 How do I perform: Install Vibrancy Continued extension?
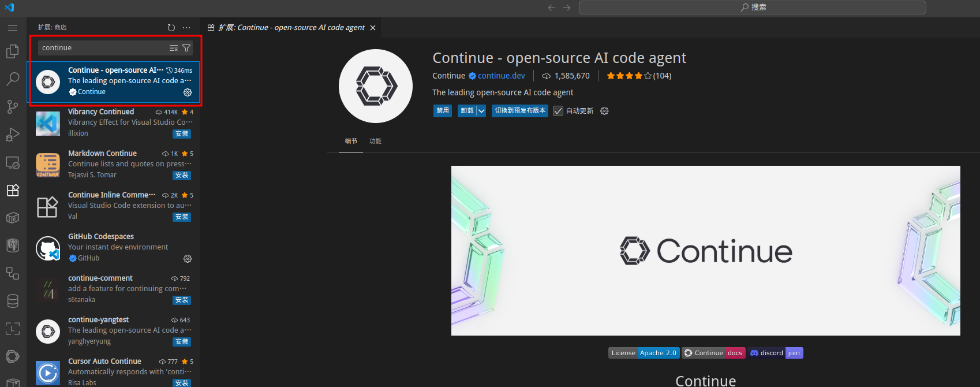182,134
